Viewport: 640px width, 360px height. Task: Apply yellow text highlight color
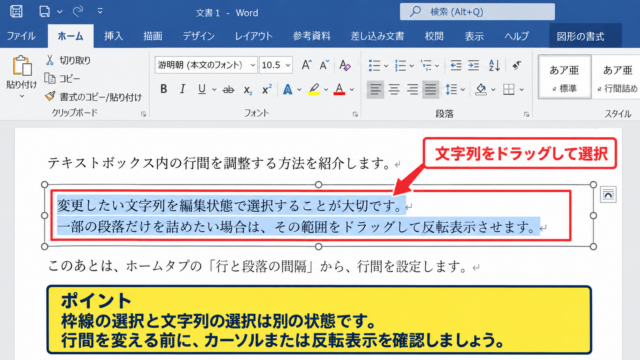pos(314,89)
